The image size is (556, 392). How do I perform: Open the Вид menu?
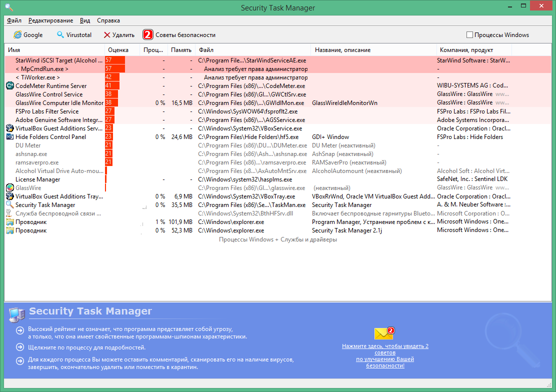[85, 20]
